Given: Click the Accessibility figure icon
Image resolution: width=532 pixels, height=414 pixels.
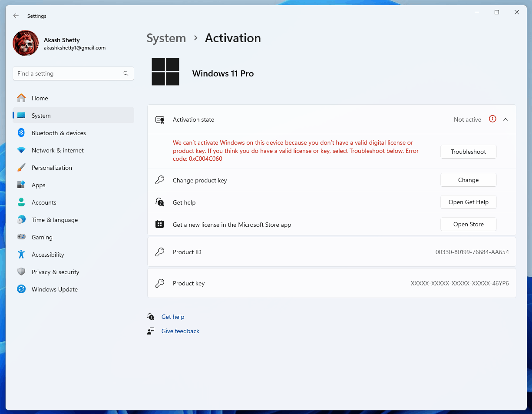Looking at the screenshot, I should click(x=21, y=255).
